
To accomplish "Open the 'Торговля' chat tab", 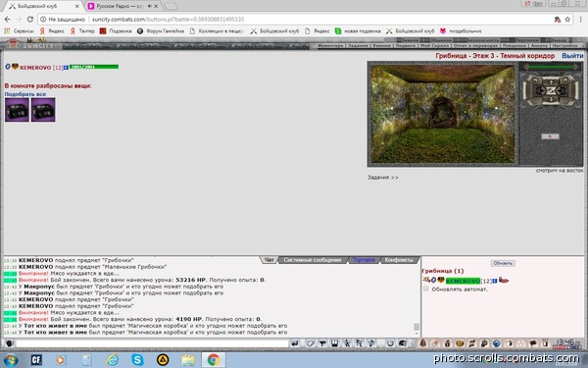I will [364, 260].
